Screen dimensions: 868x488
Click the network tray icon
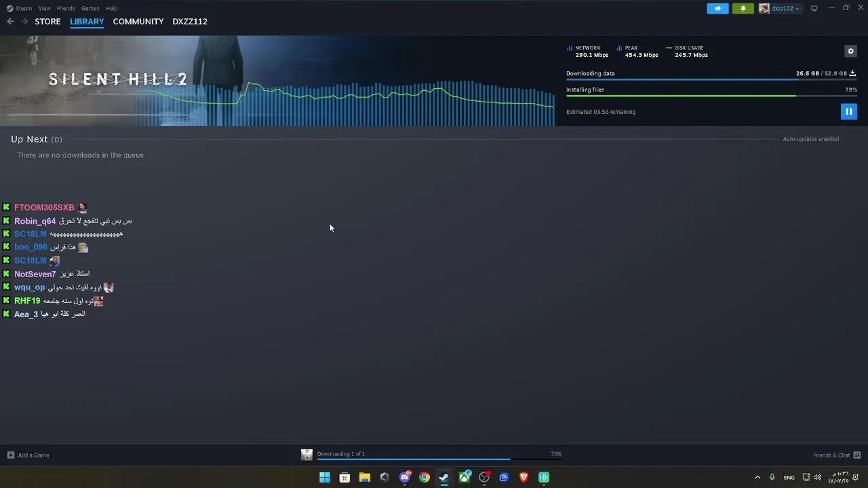pos(806,477)
